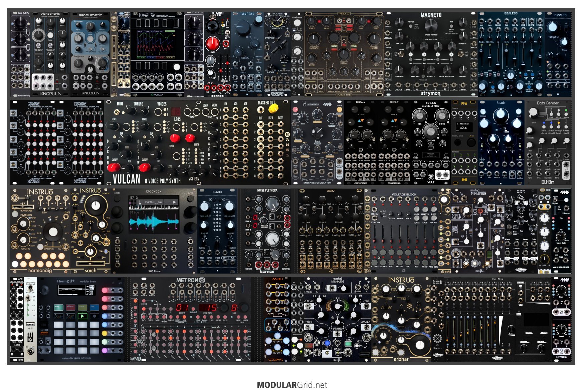Select the Ikarie filter module
The height and width of the screenshot is (392, 585).
[x=277, y=54]
